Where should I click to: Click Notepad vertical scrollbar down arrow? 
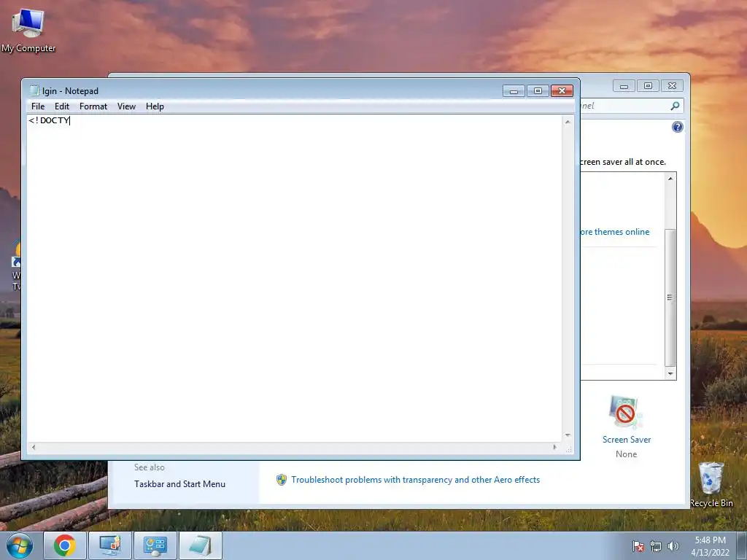coord(568,435)
